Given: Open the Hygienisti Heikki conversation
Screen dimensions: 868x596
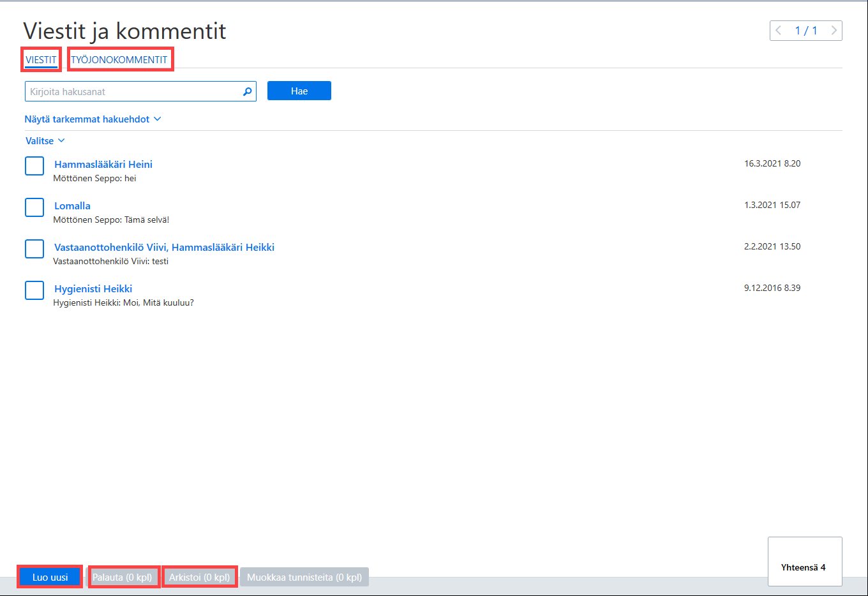Looking at the screenshot, I should pos(93,289).
